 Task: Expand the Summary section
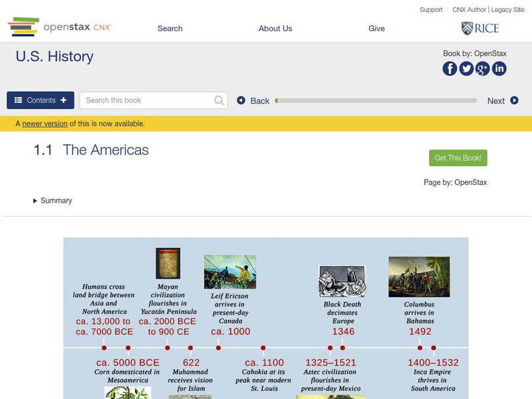53,201
